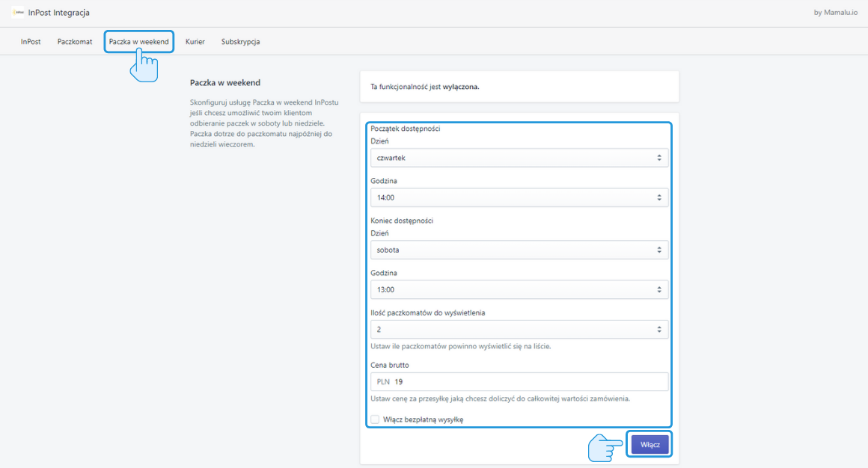Screen dimensions: 868x468
Task: Click the by Mamalu.io text
Action: tap(835, 12)
